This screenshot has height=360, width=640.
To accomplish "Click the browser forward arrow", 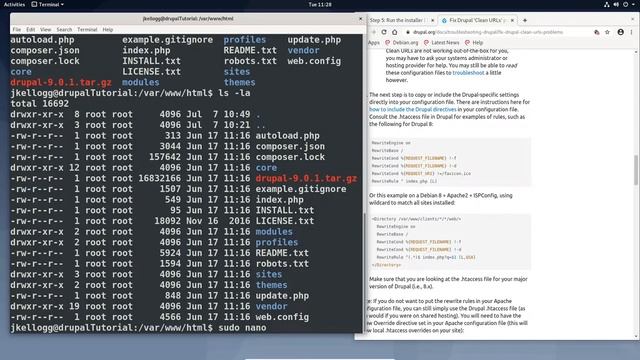I will tap(373, 32).
